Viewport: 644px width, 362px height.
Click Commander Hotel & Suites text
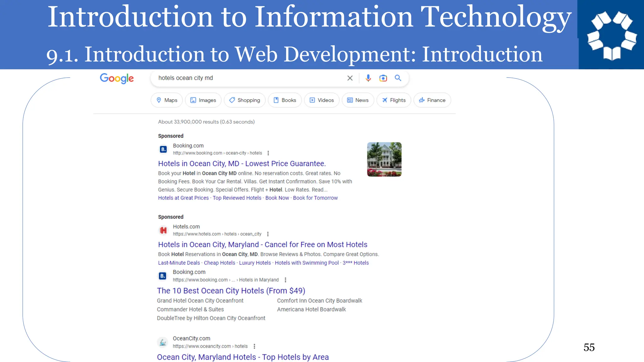[190, 310]
